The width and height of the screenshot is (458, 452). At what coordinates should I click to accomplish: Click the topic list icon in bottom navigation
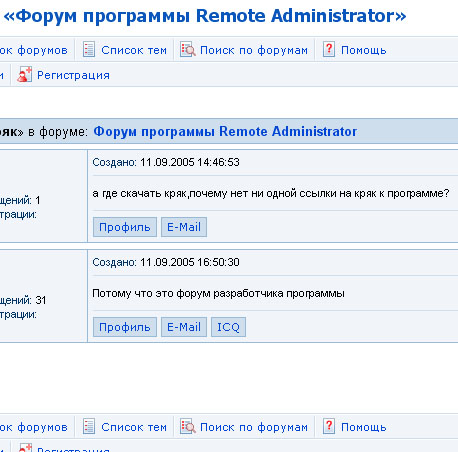click(89, 426)
